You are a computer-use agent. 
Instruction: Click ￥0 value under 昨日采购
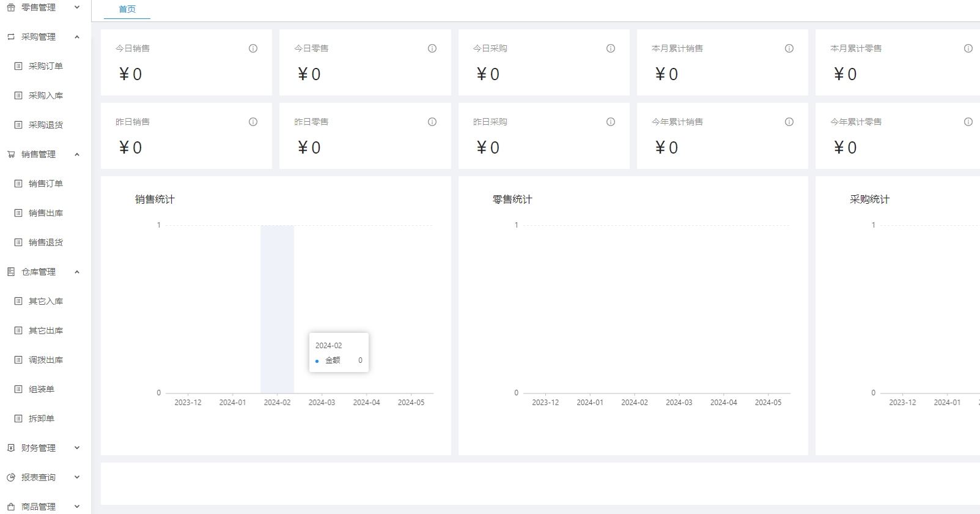click(x=488, y=147)
